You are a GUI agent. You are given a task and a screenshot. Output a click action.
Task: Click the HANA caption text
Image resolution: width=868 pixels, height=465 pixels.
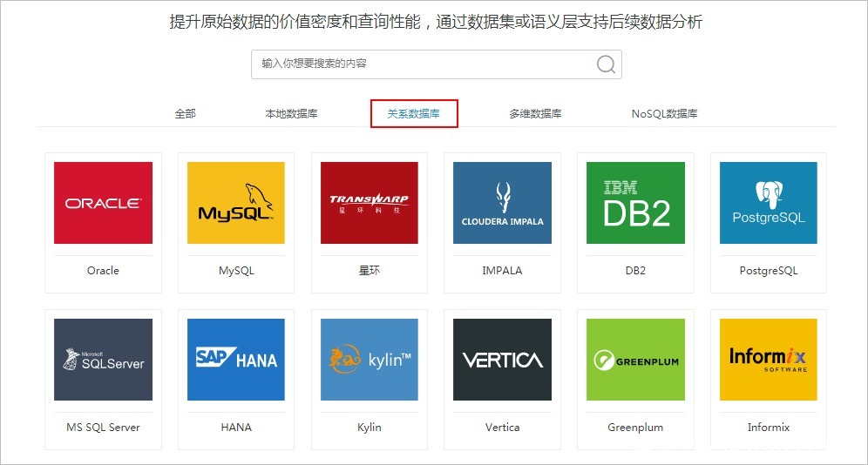click(x=236, y=427)
